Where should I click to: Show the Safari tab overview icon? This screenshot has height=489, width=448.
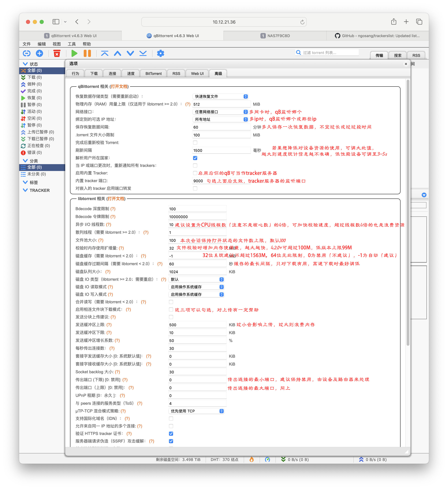click(x=419, y=22)
